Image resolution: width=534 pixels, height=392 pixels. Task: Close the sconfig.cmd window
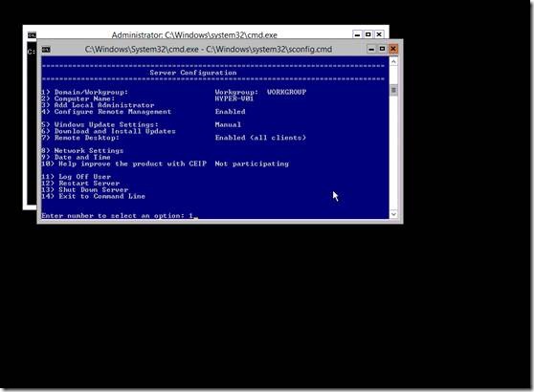coord(393,49)
